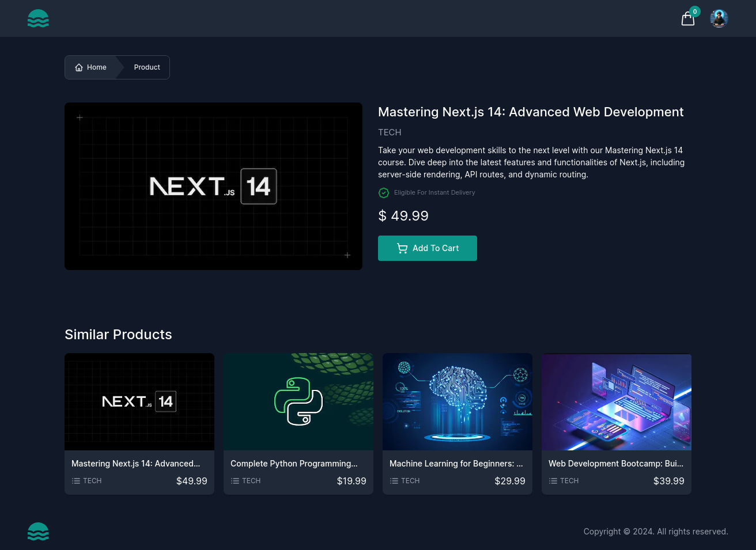
Task: Open the user avatar profile menu
Action: click(x=719, y=18)
